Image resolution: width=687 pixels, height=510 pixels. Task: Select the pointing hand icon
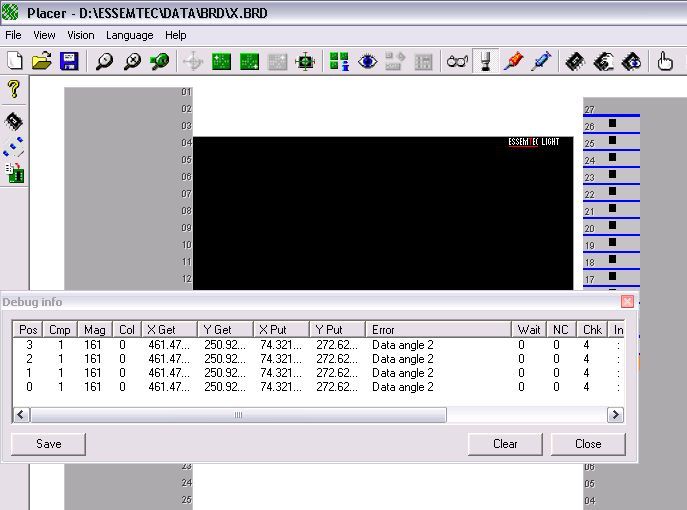tap(665, 61)
